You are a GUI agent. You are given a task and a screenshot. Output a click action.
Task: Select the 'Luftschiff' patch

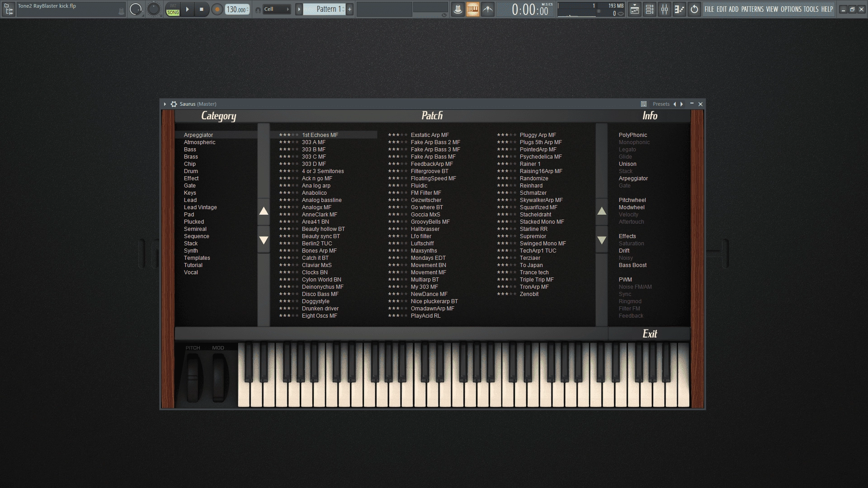coord(422,244)
